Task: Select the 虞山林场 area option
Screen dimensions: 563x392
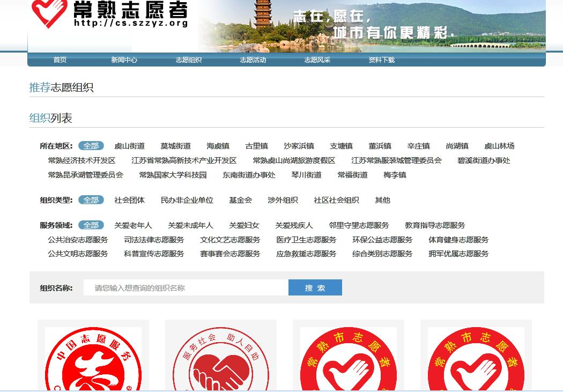Action: (x=499, y=146)
